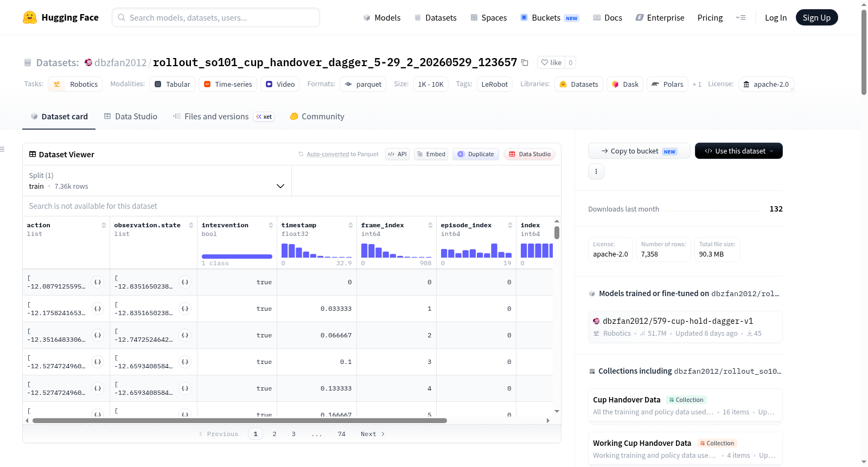Click the page vertical scrollbar
Screen dimensions: 868x467
[x=864, y=52]
